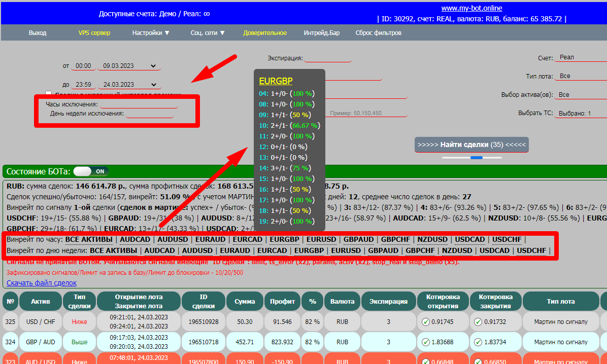Open the Интрейд.Бар menu item

[322, 33]
